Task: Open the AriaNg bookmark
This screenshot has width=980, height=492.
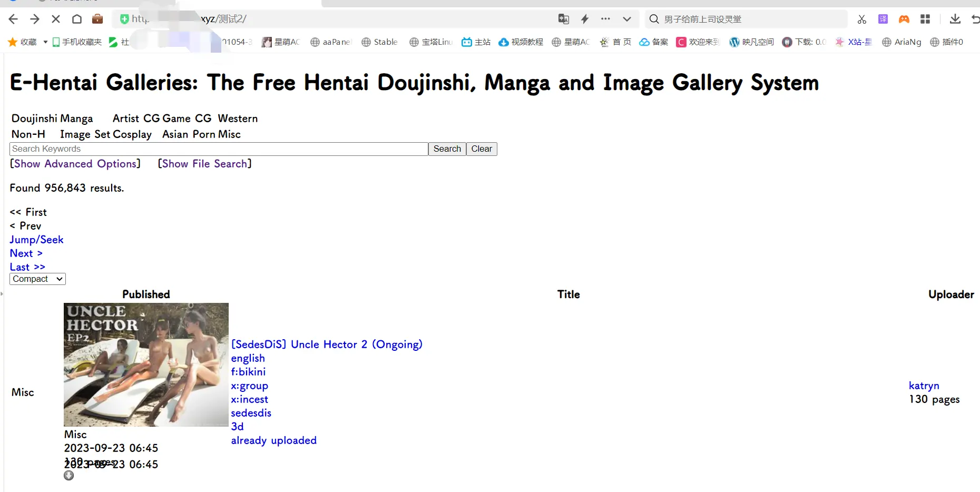Action: pos(902,42)
